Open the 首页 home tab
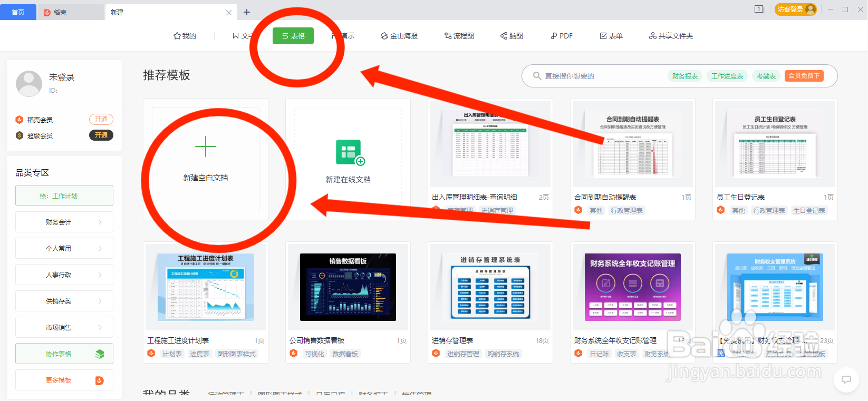 (x=18, y=12)
